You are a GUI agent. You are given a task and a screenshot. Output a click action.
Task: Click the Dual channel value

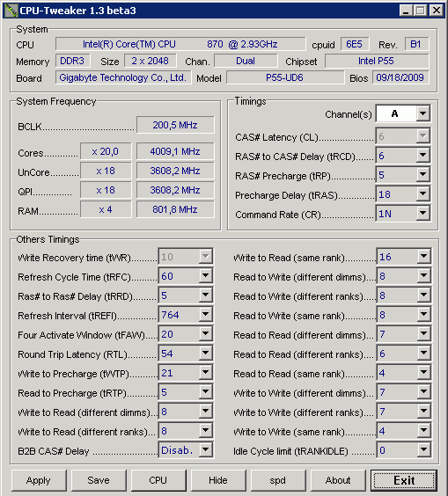coord(246,61)
